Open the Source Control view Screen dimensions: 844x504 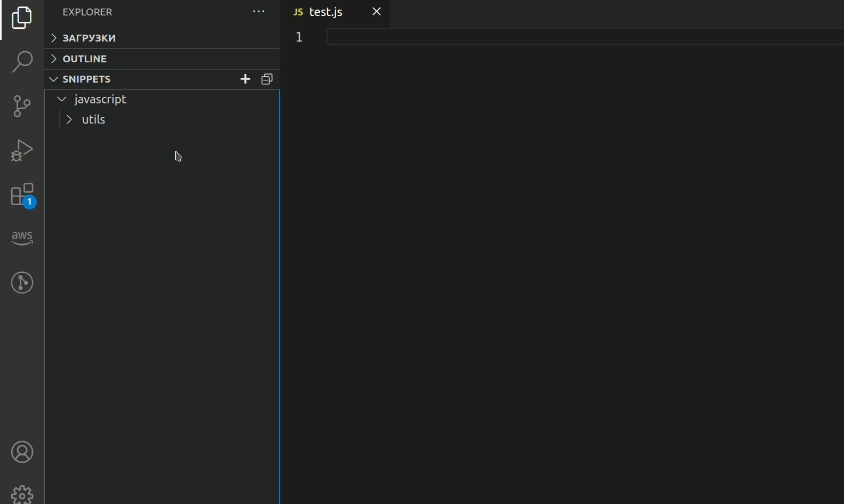coord(22,106)
